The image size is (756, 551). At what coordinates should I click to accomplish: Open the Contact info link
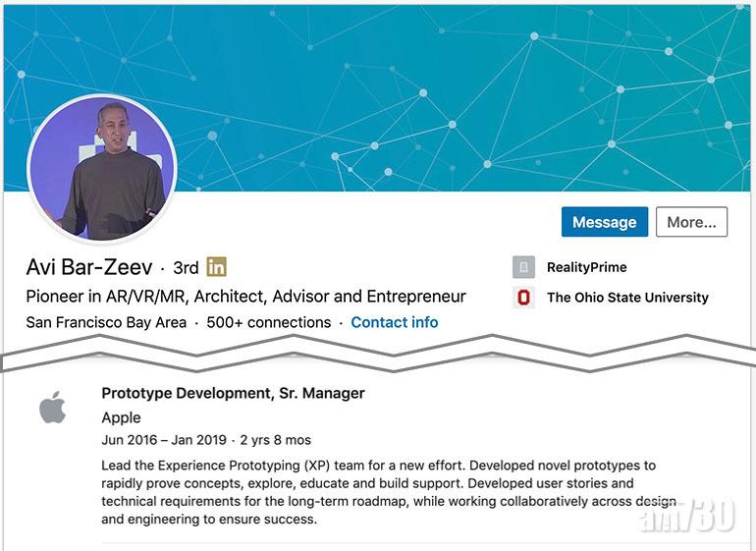tap(395, 322)
